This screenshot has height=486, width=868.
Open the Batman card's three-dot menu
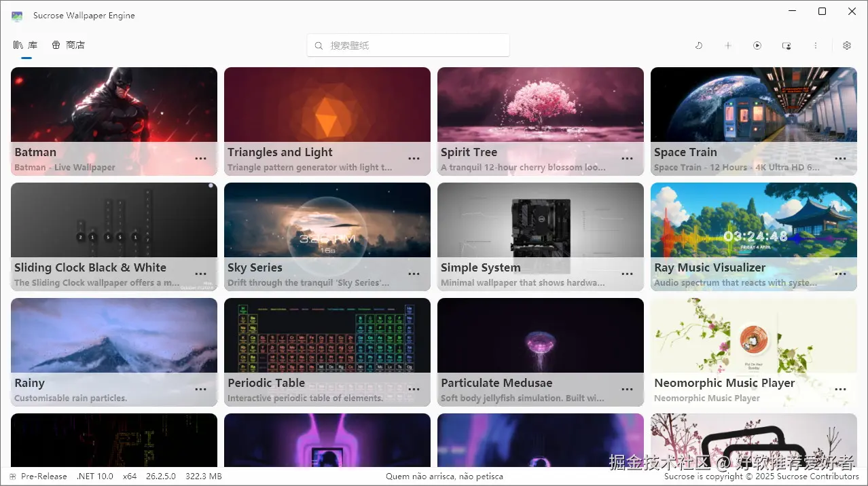click(201, 159)
